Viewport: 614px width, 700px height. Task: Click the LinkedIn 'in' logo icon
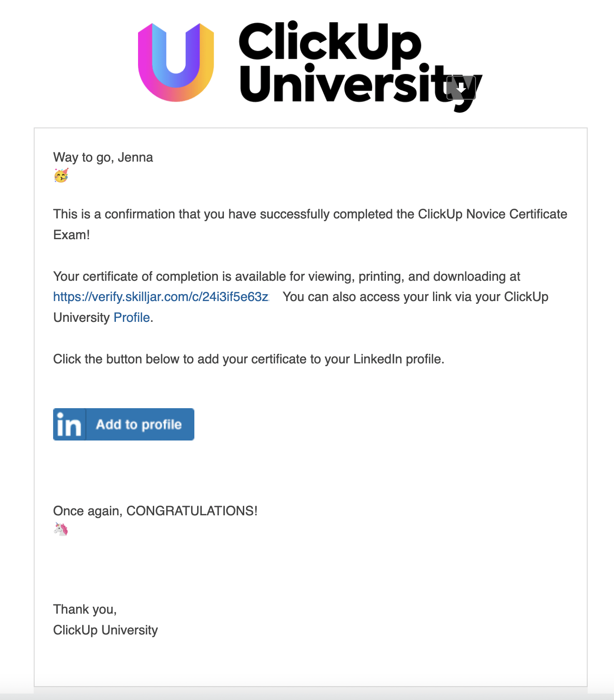(69, 424)
